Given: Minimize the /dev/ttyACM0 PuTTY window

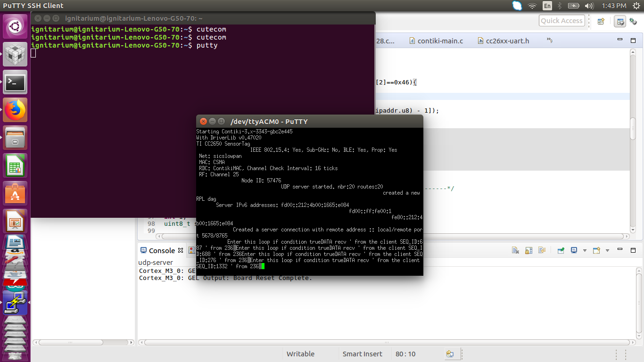Looking at the screenshot, I should 212,121.
